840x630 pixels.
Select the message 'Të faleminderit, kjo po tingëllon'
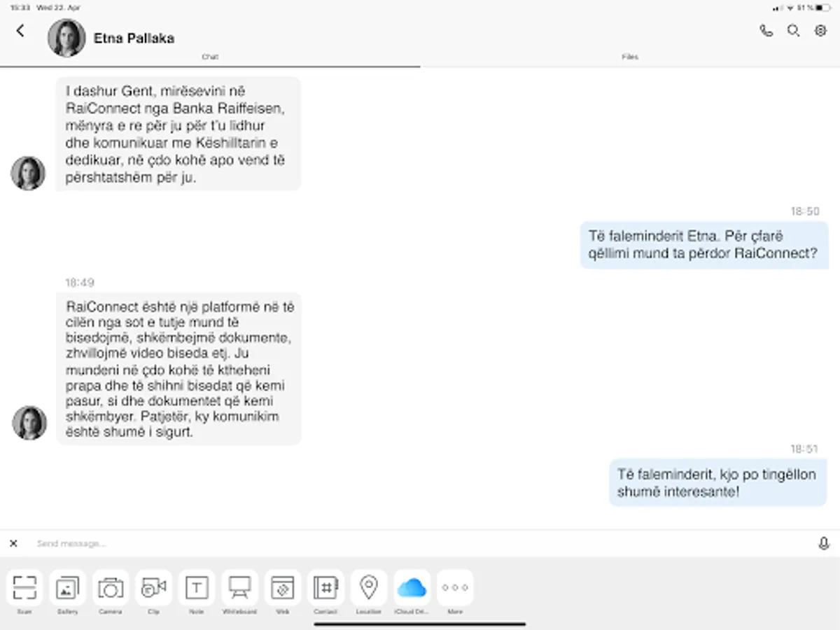coord(717,483)
